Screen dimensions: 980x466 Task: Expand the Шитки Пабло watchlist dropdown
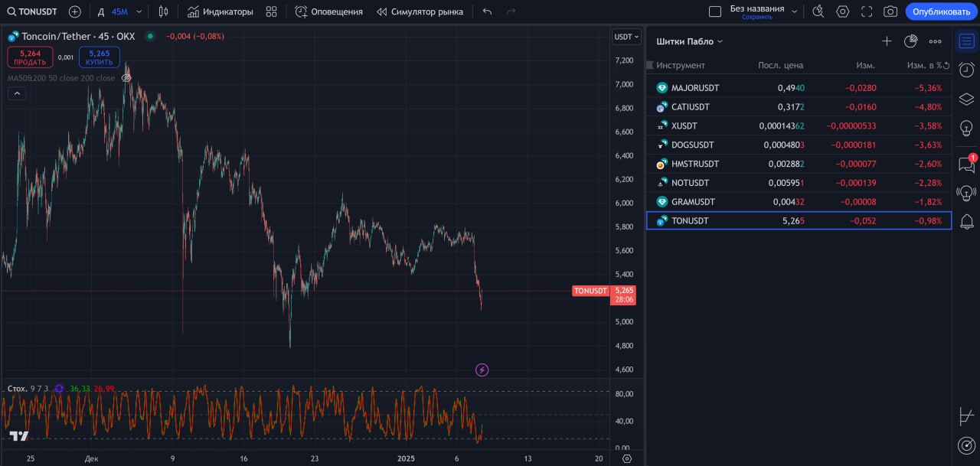pyautogui.click(x=690, y=41)
